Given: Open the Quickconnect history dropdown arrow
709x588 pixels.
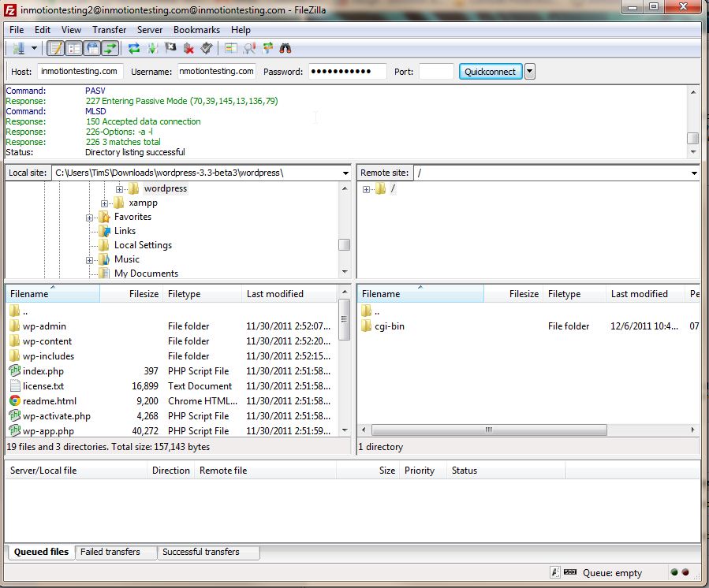Looking at the screenshot, I should (529, 72).
